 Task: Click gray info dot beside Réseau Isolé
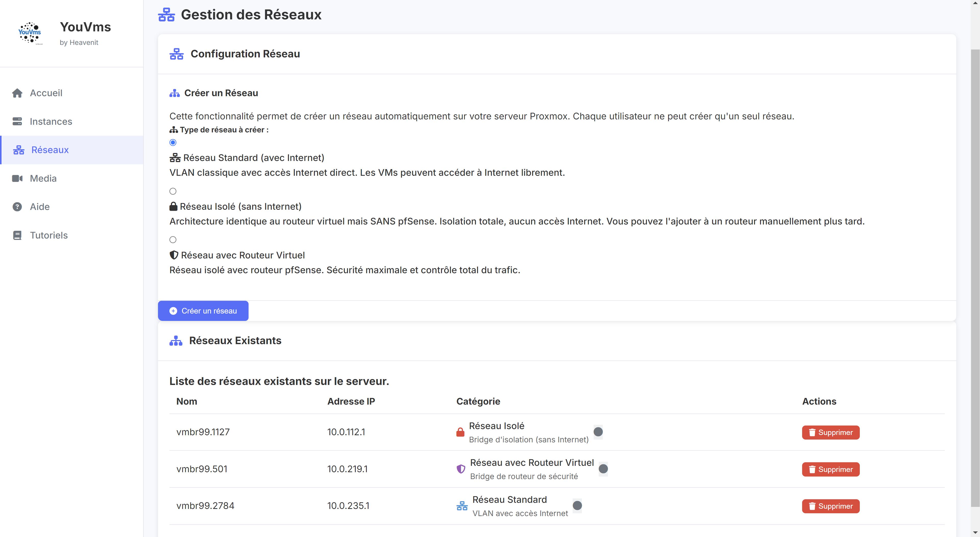tap(598, 432)
